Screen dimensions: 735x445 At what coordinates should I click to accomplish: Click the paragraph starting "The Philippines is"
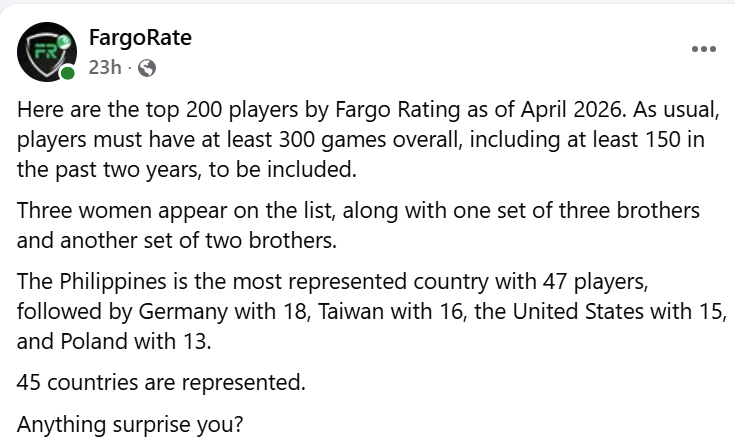pyautogui.click(x=371, y=312)
